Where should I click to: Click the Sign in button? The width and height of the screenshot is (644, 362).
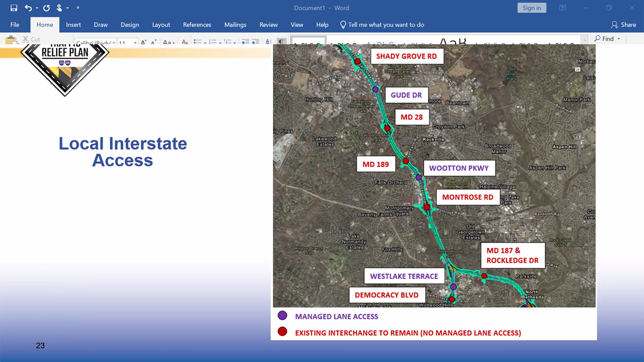click(532, 8)
